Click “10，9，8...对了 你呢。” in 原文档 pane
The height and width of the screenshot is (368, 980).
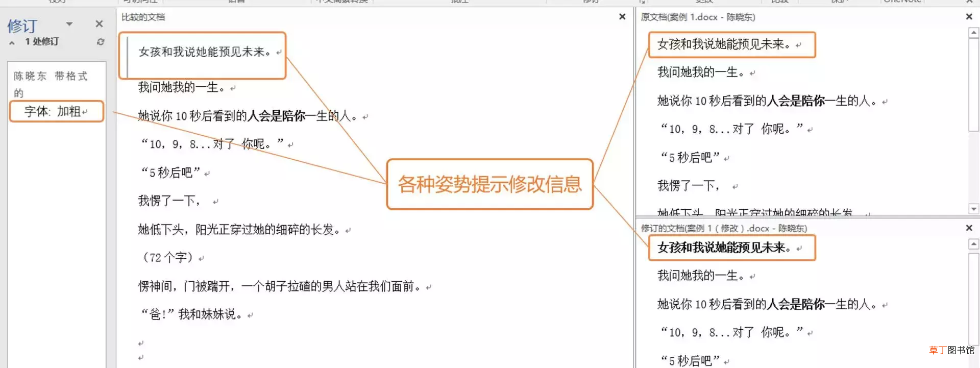click(x=731, y=129)
